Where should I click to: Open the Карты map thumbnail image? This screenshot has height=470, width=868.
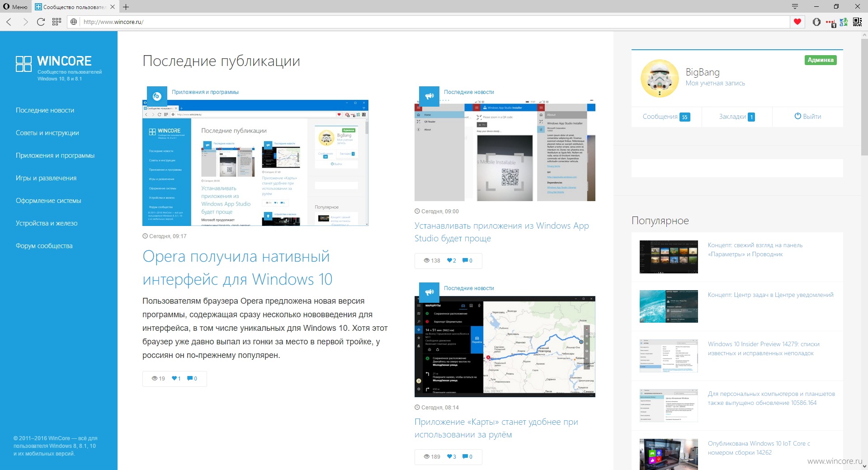click(505, 347)
